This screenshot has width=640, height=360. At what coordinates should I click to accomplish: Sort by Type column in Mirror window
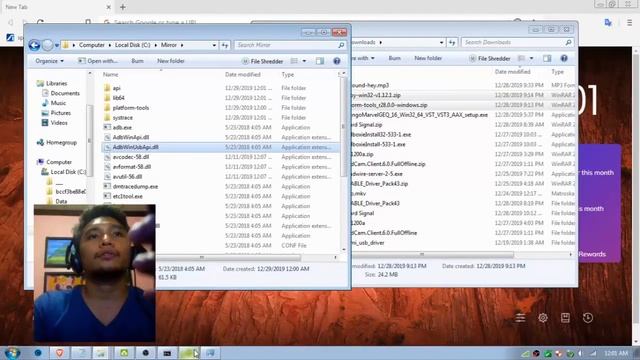pyautogui.click(x=288, y=74)
